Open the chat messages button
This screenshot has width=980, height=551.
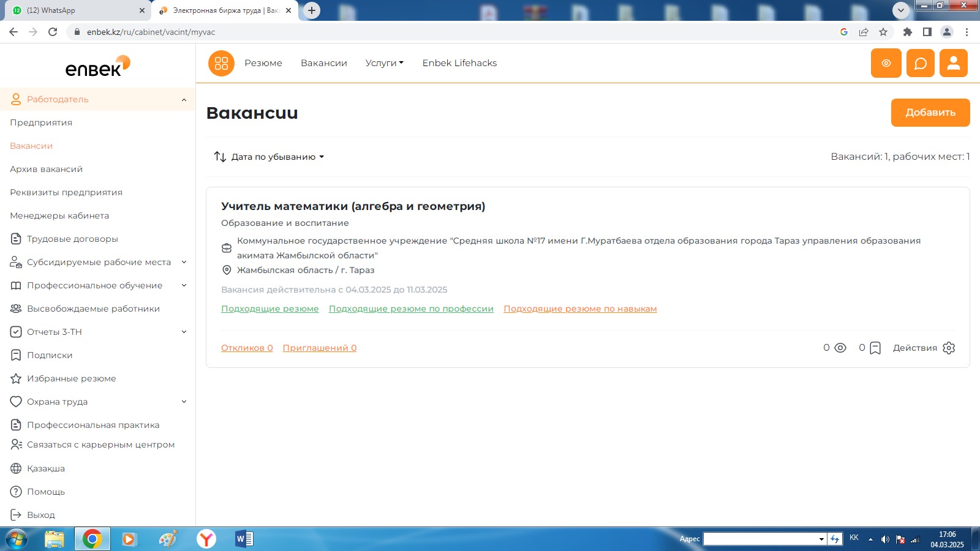click(920, 63)
